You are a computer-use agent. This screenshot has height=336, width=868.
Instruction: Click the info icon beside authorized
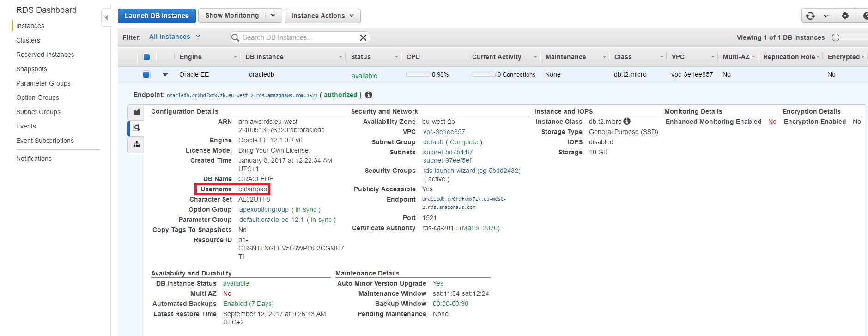coord(369,95)
